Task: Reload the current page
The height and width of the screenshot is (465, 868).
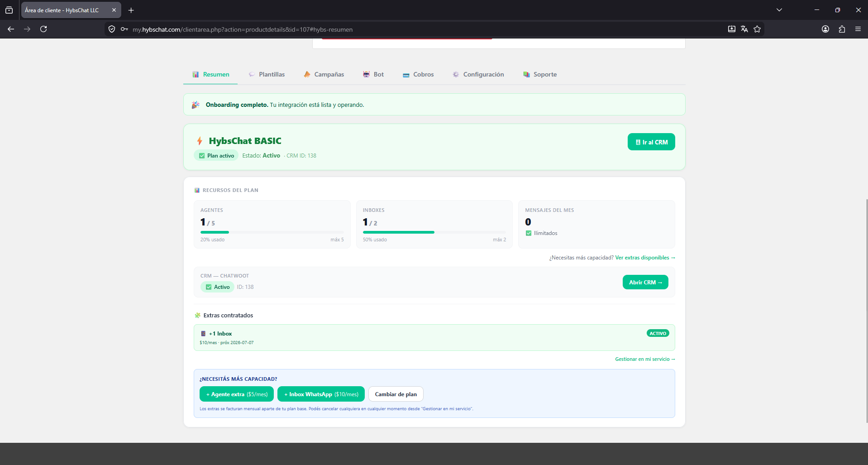Action: point(43,29)
